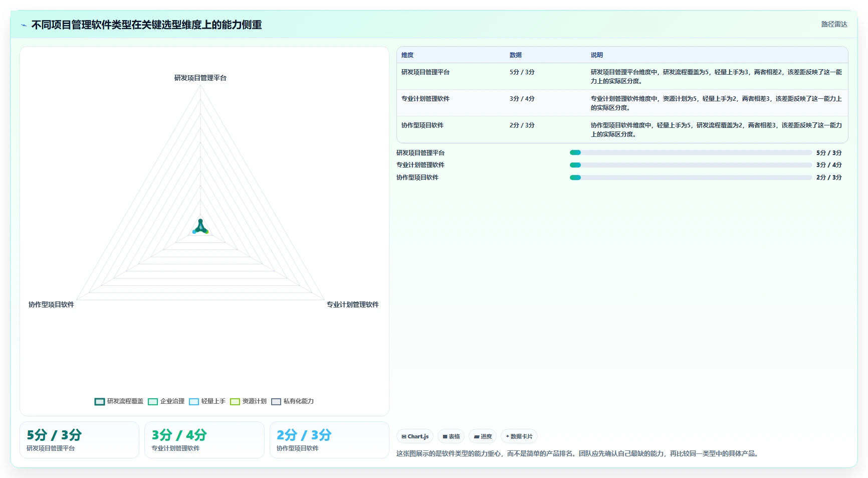
Task: Click the 研发项目管理平台 progress bar
Action: click(691, 152)
